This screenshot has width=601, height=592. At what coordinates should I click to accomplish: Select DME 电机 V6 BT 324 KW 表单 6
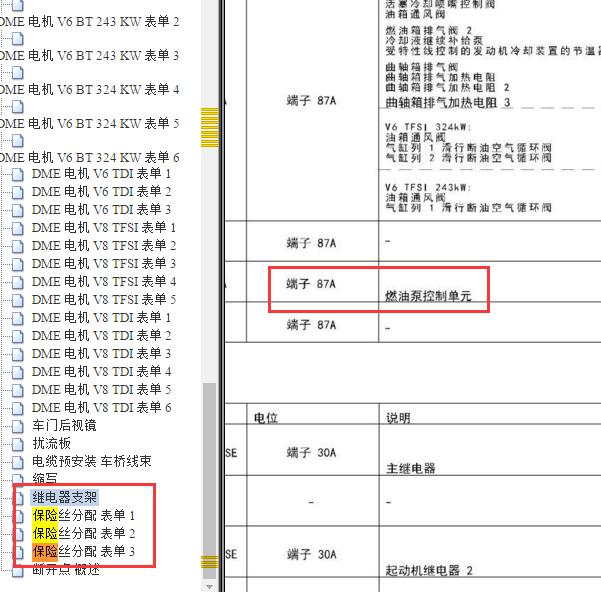[x=89, y=157]
